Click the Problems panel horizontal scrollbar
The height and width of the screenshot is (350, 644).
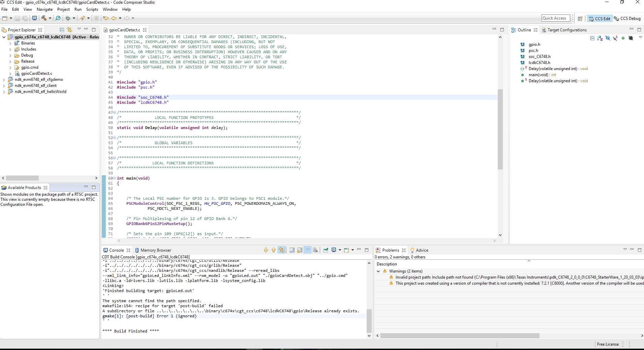[460, 336]
